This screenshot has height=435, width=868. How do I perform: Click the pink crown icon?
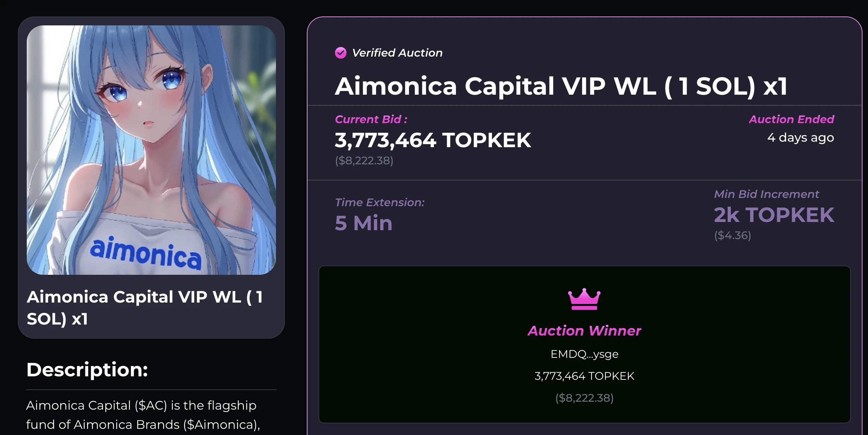pyautogui.click(x=584, y=299)
